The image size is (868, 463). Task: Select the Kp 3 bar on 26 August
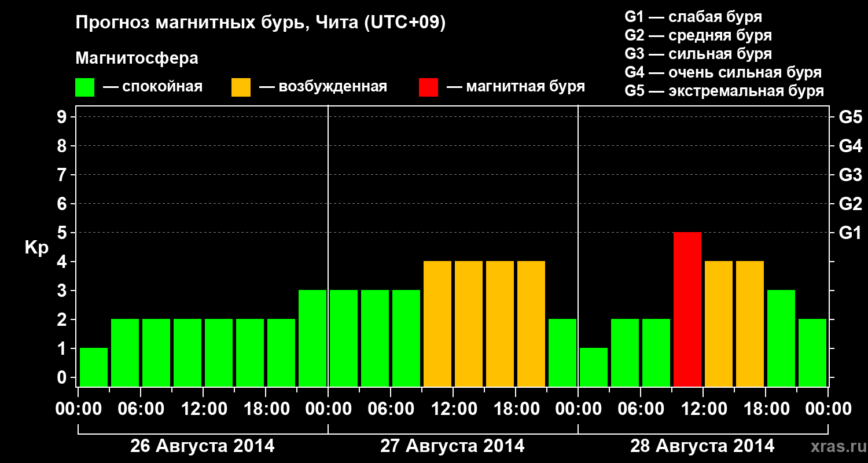[x=312, y=338]
